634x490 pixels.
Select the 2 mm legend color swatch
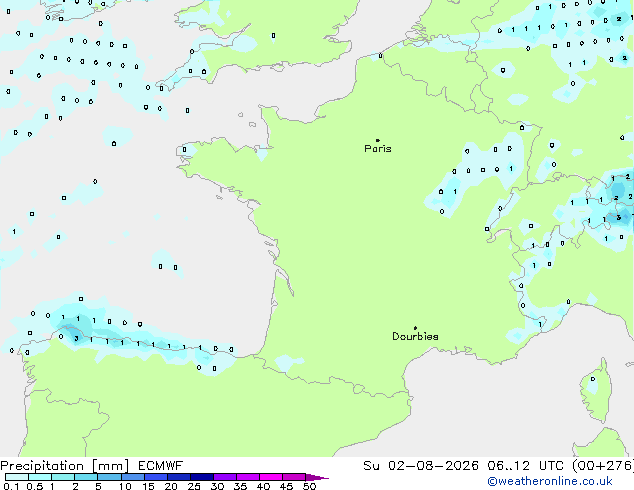coord(86,477)
